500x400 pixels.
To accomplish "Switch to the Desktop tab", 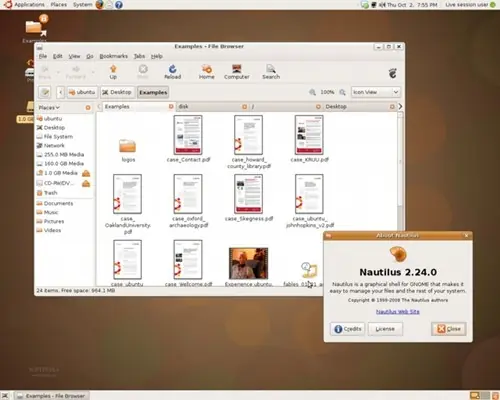I will pos(359,107).
